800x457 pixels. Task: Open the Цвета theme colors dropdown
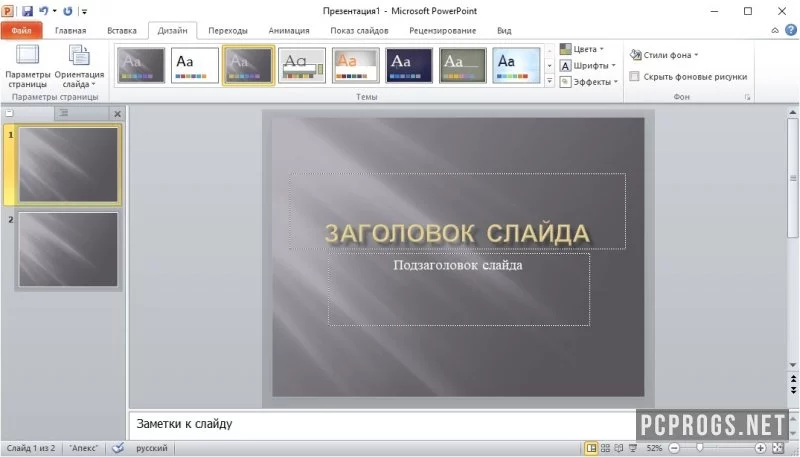click(x=582, y=49)
